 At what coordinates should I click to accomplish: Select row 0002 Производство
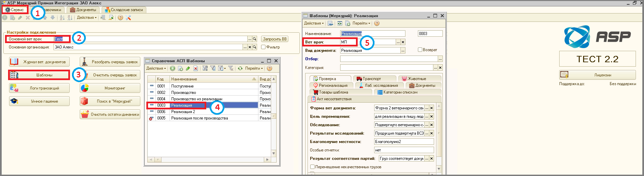coord(209,93)
